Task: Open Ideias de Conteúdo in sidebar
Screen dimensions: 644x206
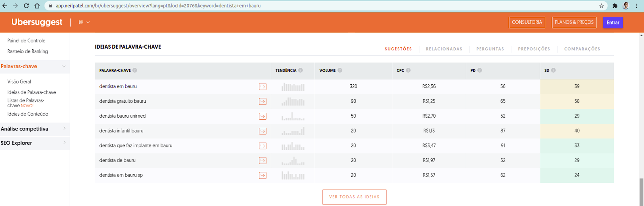Action: (28, 114)
